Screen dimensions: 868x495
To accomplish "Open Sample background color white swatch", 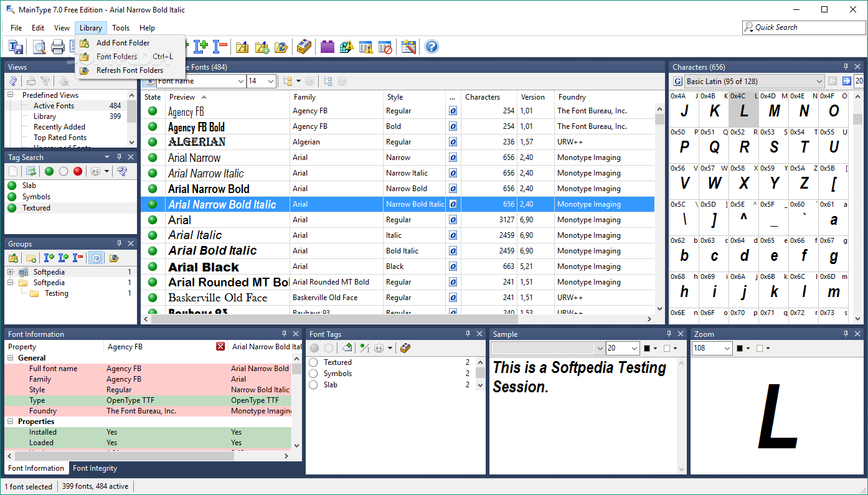I will (667, 349).
